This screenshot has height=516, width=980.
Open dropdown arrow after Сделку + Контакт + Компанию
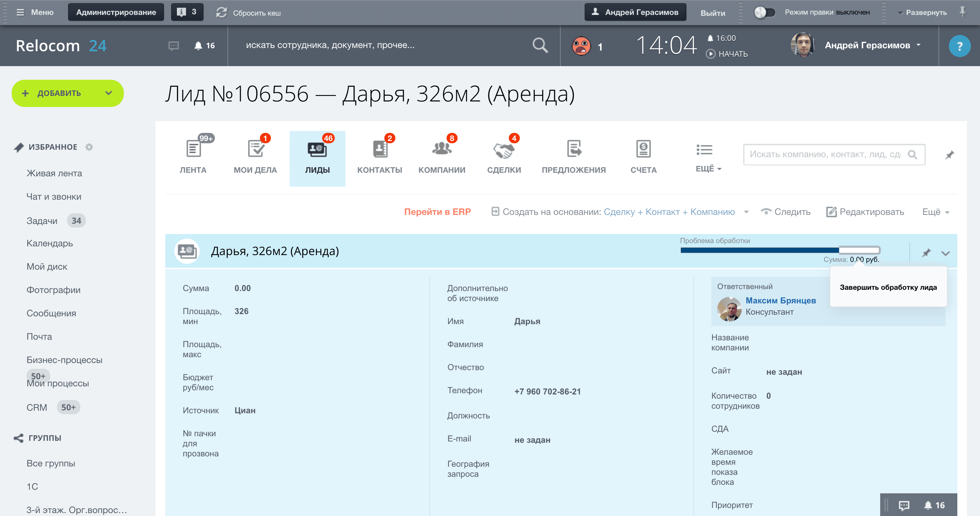point(746,212)
